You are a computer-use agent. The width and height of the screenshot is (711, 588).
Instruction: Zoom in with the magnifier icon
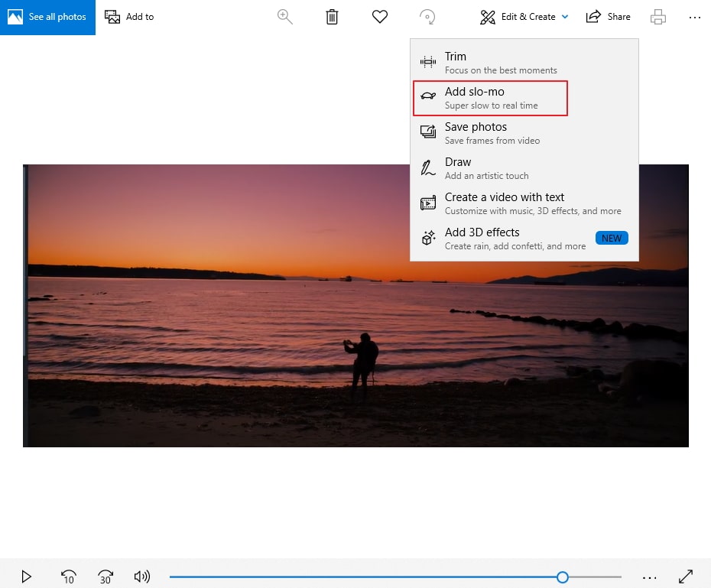pos(284,17)
